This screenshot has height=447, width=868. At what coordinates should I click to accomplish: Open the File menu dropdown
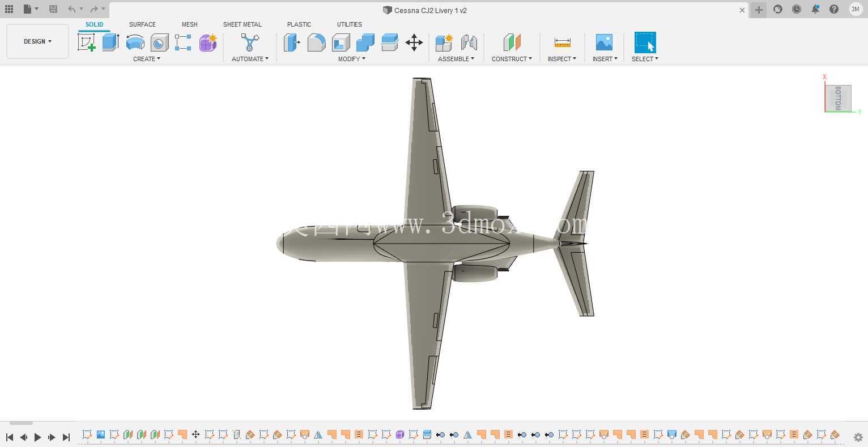(x=31, y=9)
